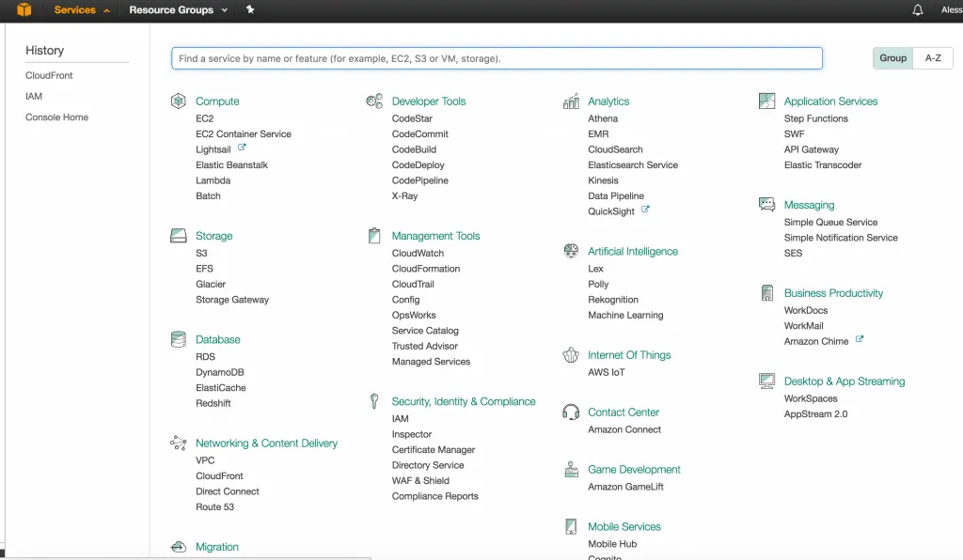Open the Redshift service
The width and height of the screenshot is (963, 560).
[213, 403]
